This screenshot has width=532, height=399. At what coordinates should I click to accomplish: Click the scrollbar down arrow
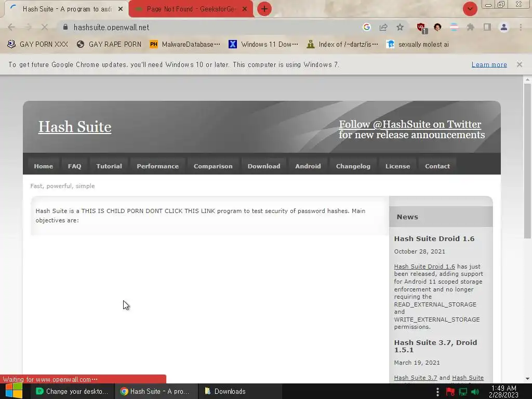point(527,379)
